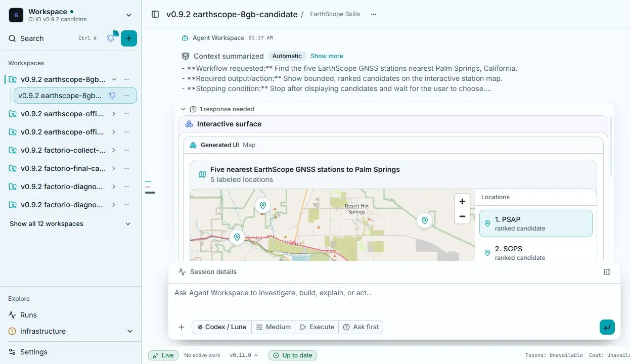Open the EarthScope Skills breadcrumb
The image size is (630, 364).
(335, 14)
